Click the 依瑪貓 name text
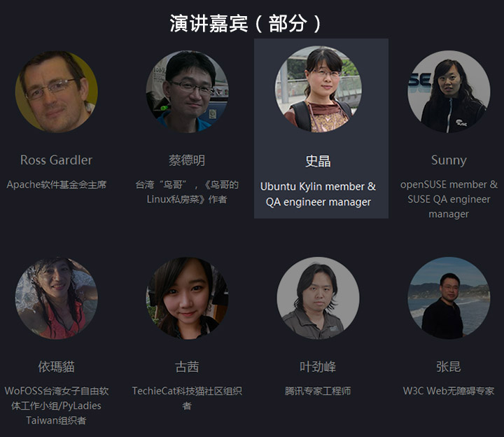Screen dimensions: 504x437 coord(56,366)
